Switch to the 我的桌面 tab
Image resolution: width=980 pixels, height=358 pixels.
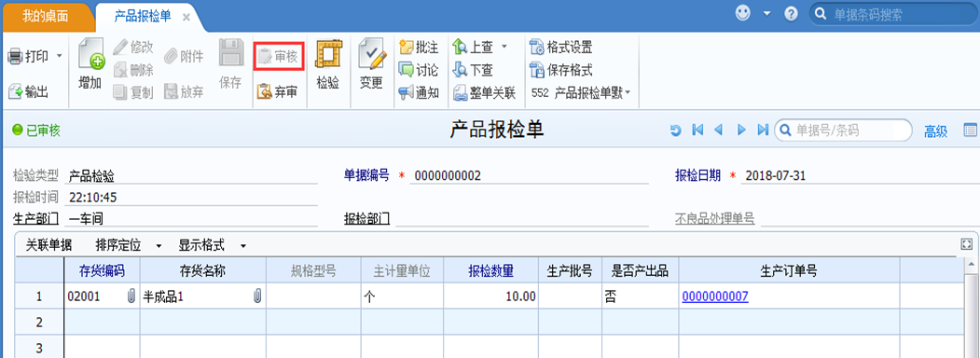point(46,16)
